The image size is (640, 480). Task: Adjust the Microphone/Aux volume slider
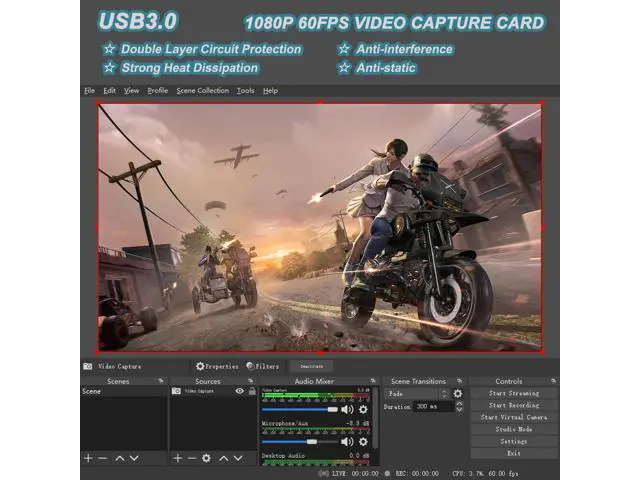[300, 442]
